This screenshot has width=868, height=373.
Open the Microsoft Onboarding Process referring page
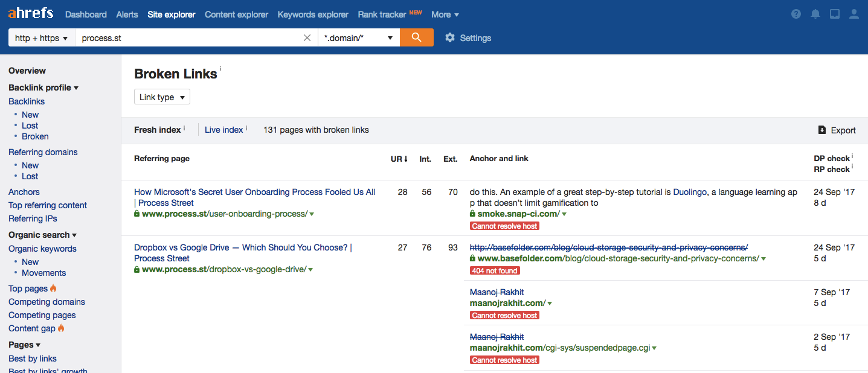pos(254,197)
